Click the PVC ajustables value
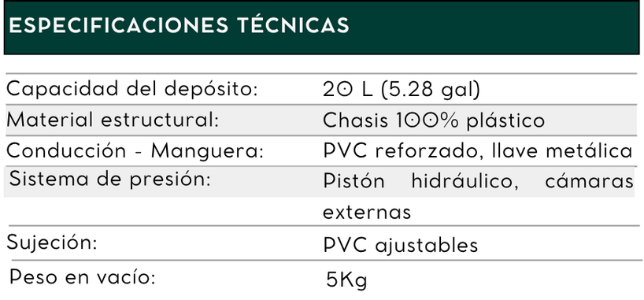 pos(401,246)
